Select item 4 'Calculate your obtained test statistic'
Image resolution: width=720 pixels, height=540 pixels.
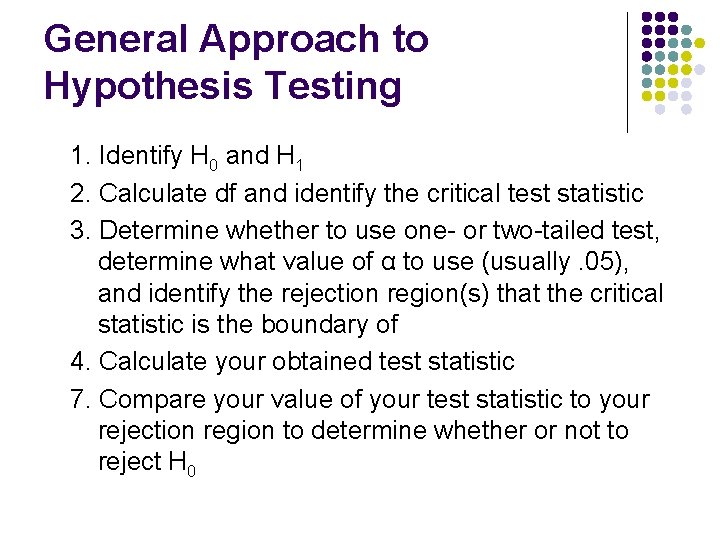292,362
